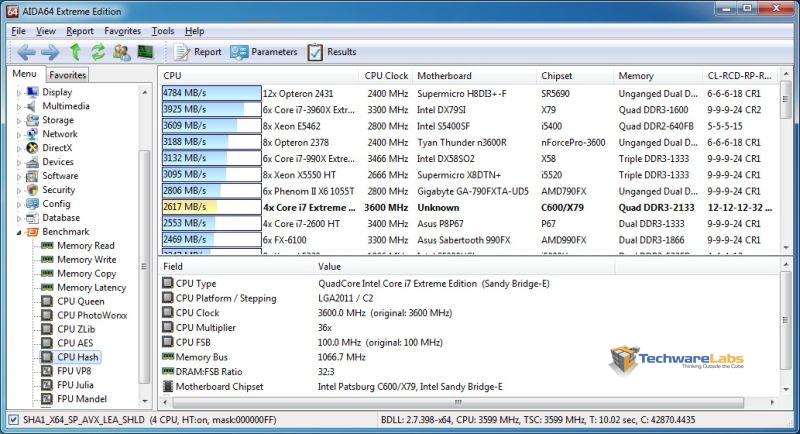Sort by Memory column header
This screenshot has width=800, height=434.
[659, 76]
